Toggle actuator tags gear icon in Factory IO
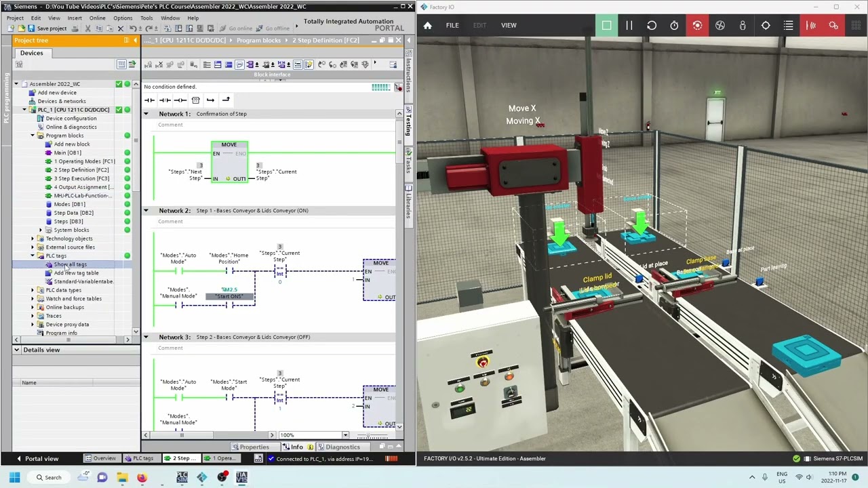Image resolution: width=868 pixels, height=488 pixels. click(833, 25)
